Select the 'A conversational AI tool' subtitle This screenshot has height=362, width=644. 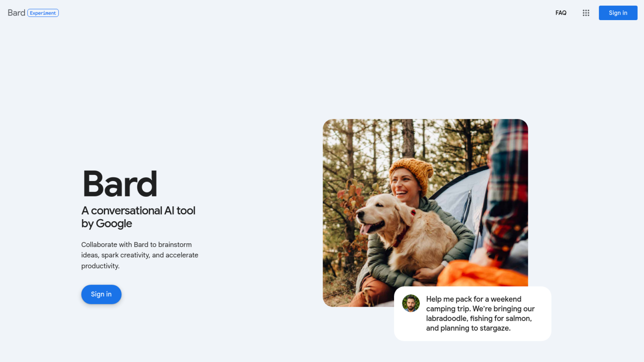pyautogui.click(x=138, y=210)
